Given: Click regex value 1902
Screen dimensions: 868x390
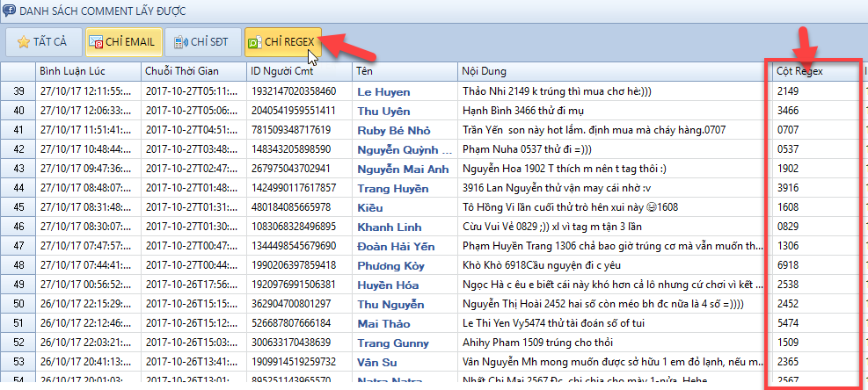Looking at the screenshot, I should 788,169.
